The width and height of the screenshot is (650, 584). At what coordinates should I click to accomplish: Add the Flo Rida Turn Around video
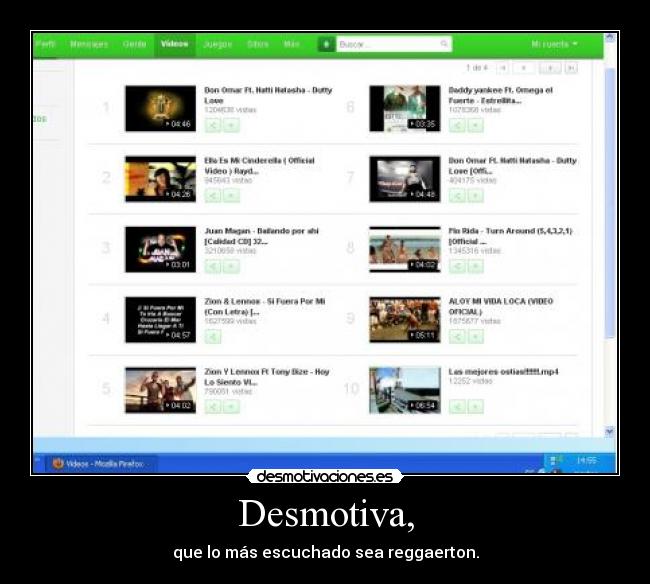click(x=475, y=266)
